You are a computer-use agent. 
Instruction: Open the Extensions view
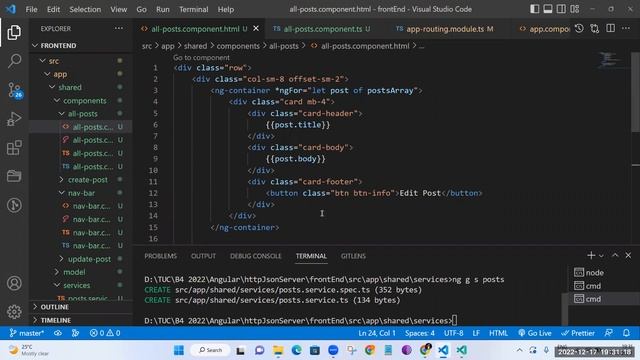tap(14, 148)
